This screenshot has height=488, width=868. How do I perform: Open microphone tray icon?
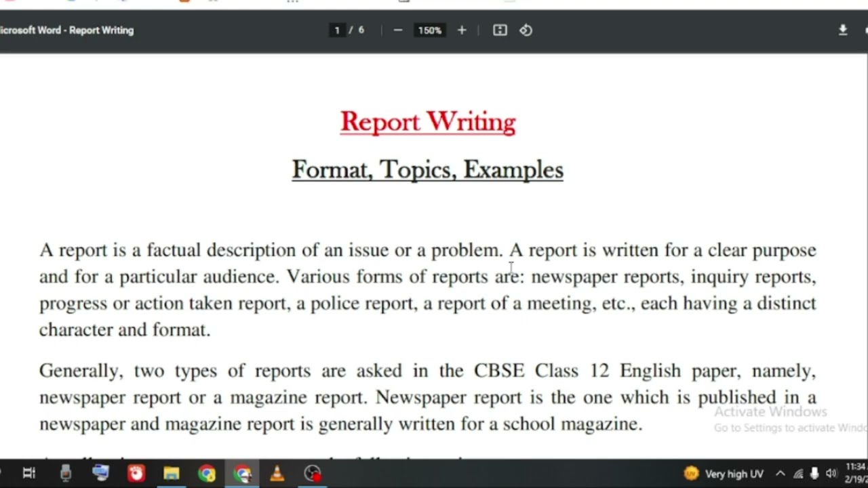(814, 474)
